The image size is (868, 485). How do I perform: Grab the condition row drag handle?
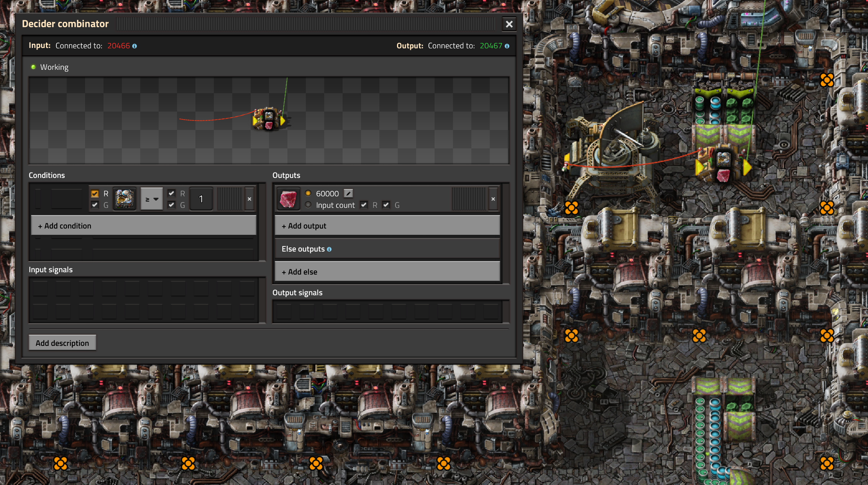coord(230,199)
